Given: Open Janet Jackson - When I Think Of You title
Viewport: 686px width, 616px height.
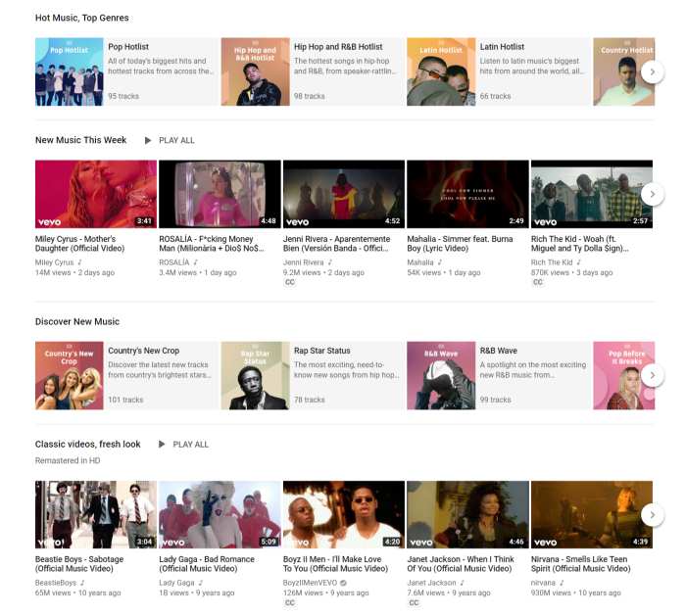Looking at the screenshot, I should [x=461, y=564].
